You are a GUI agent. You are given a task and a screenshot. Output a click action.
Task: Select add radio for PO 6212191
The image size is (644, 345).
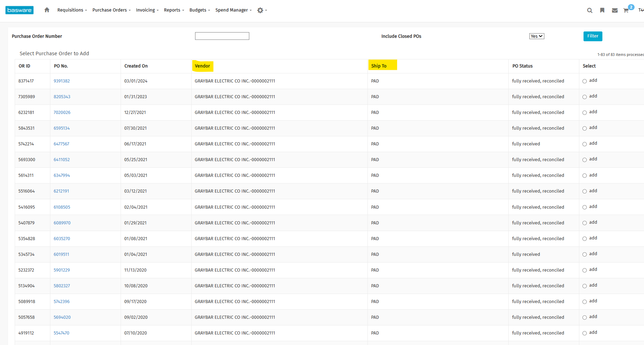585,191
